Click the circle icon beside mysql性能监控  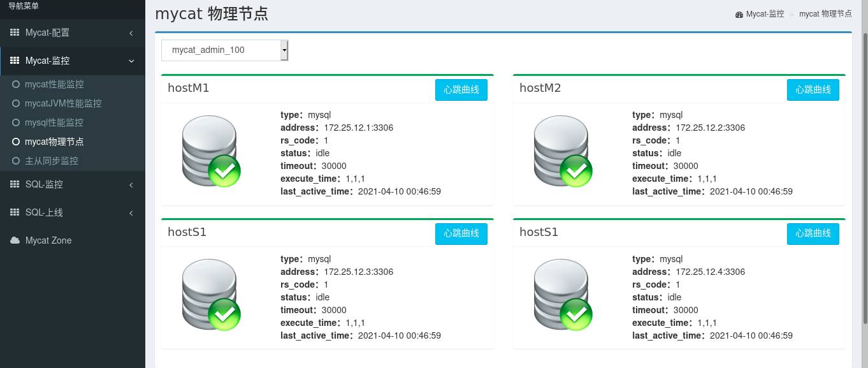point(16,122)
